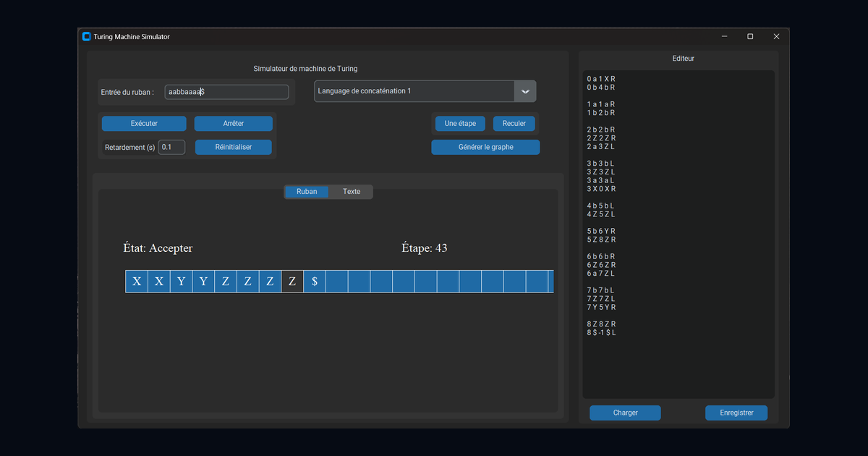
Task: Click editor line '6 Z 6 Z R'
Action: (x=601, y=265)
